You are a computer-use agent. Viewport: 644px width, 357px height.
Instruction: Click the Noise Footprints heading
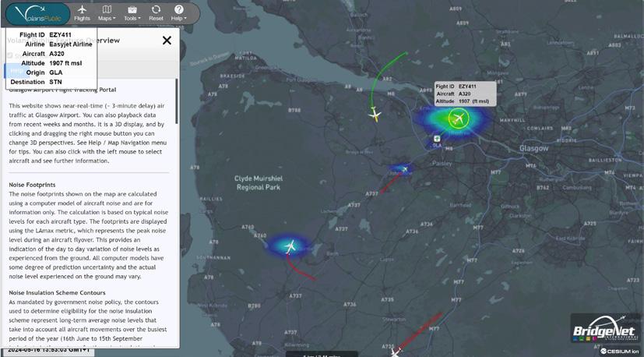click(x=32, y=185)
